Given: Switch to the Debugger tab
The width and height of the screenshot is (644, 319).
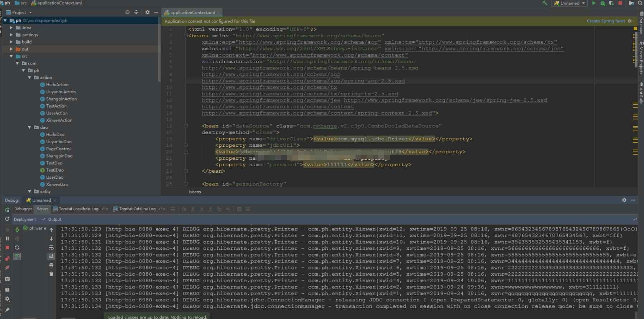Looking at the screenshot, I should (23, 209).
